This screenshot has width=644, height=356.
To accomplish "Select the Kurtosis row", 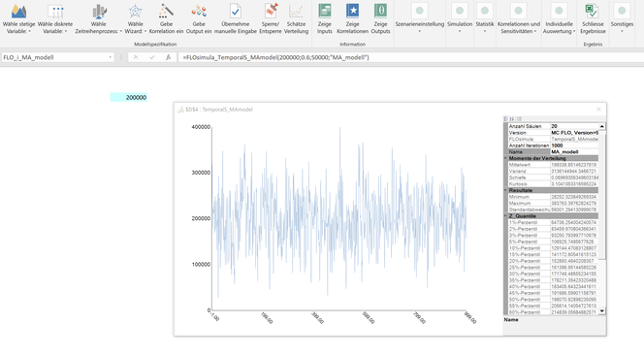I will (x=553, y=184).
